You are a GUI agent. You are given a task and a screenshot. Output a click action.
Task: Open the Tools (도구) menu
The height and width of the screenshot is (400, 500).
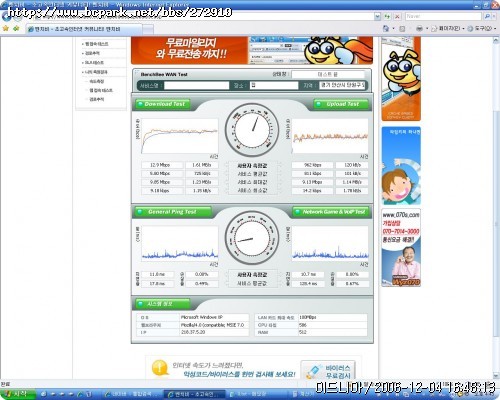482,29
